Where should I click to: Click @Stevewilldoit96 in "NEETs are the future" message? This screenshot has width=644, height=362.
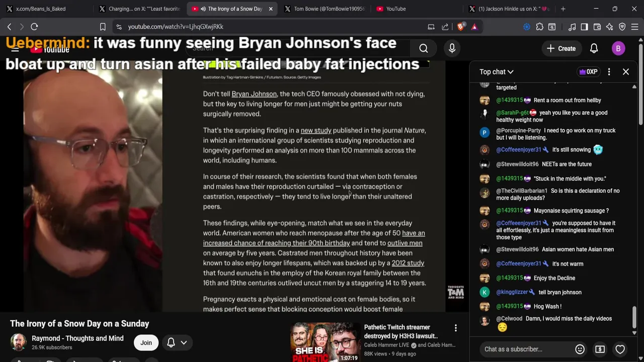517,164
